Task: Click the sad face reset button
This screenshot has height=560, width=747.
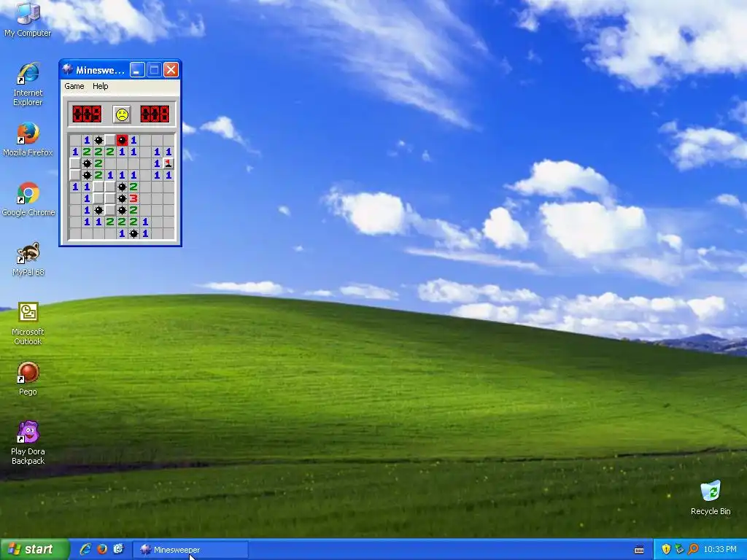Action: (x=122, y=114)
